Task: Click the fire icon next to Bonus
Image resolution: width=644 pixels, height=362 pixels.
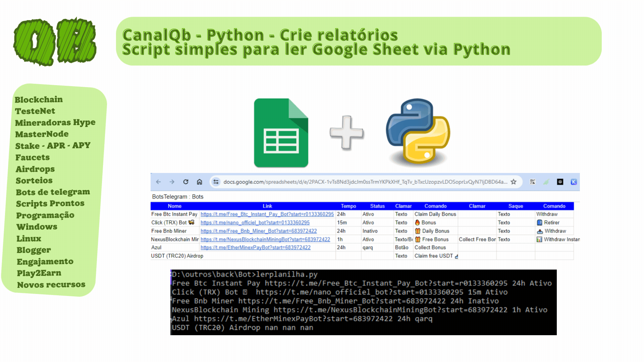Action: pos(418,223)
